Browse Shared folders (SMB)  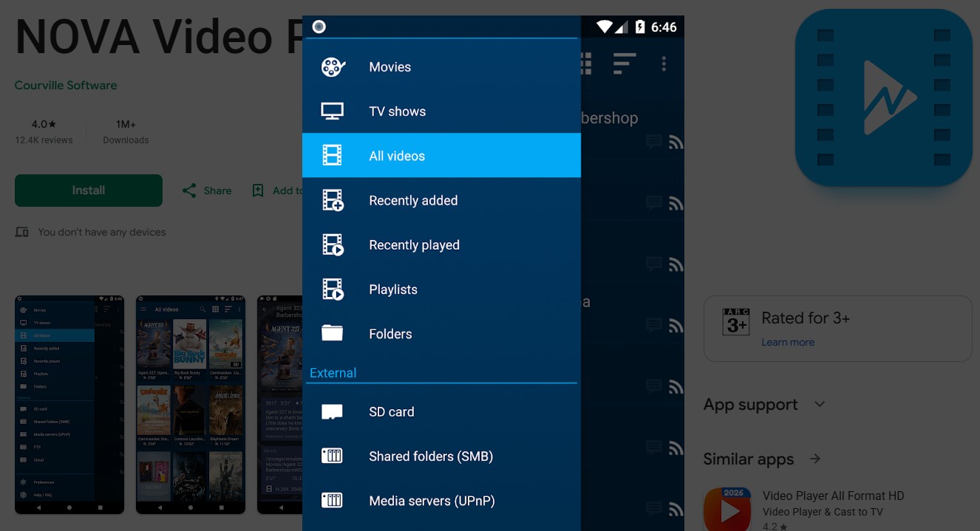coord(441,456)
